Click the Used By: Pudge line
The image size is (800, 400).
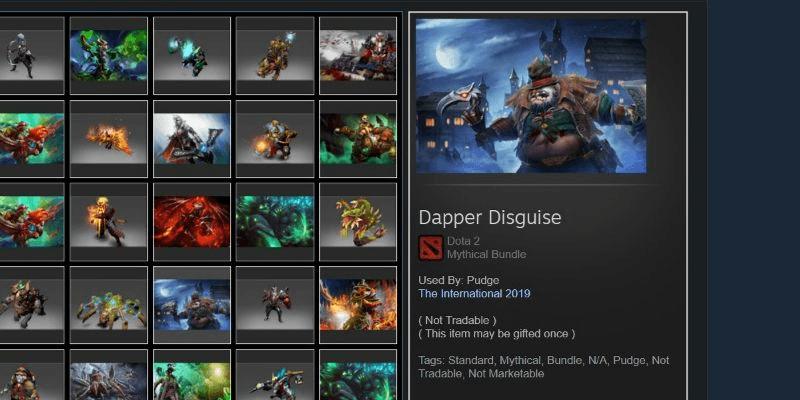point(459,280)
